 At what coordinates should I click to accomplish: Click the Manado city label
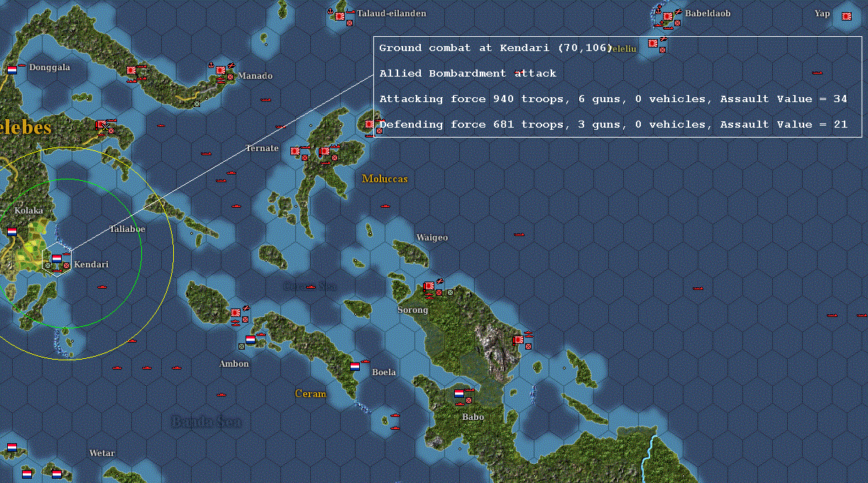pyautogui.click(x=255, y=76)
